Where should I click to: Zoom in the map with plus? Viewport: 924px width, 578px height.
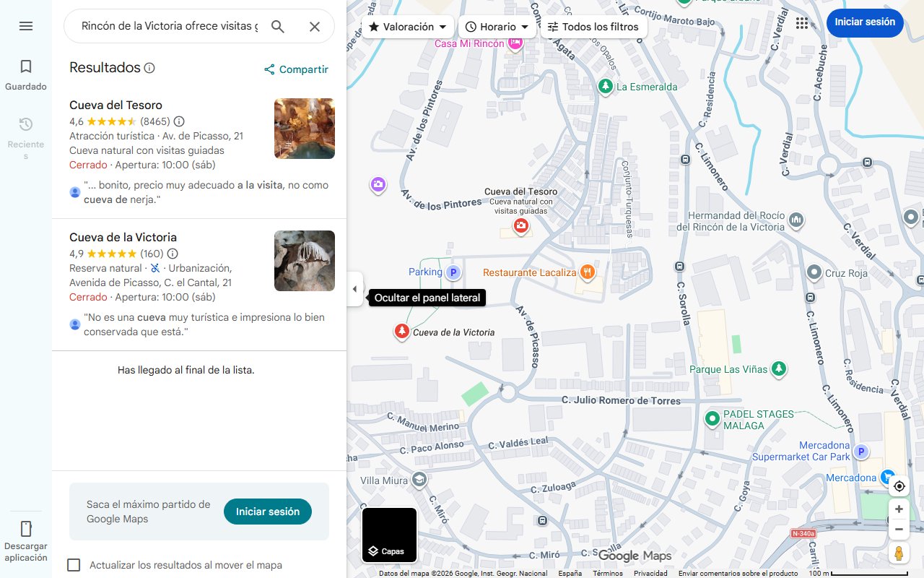coord(899,509)
